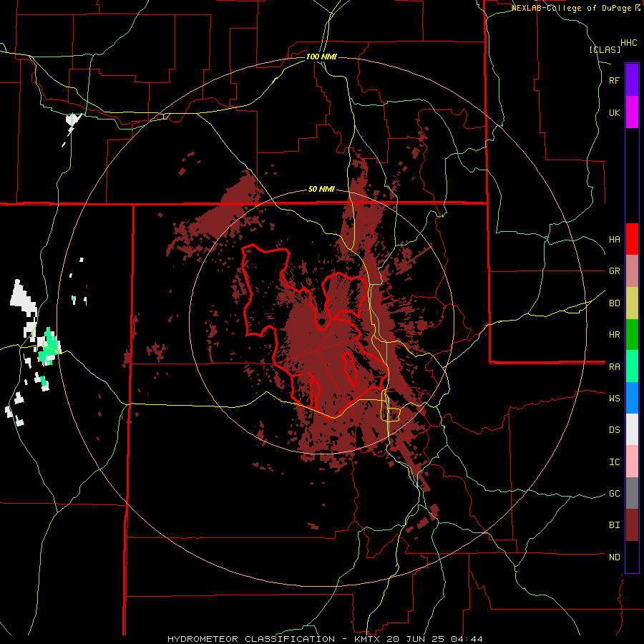Viewport: 644px width, 644px height.
Task: Click the GC gray legend swatch
Action: [632, 493]
